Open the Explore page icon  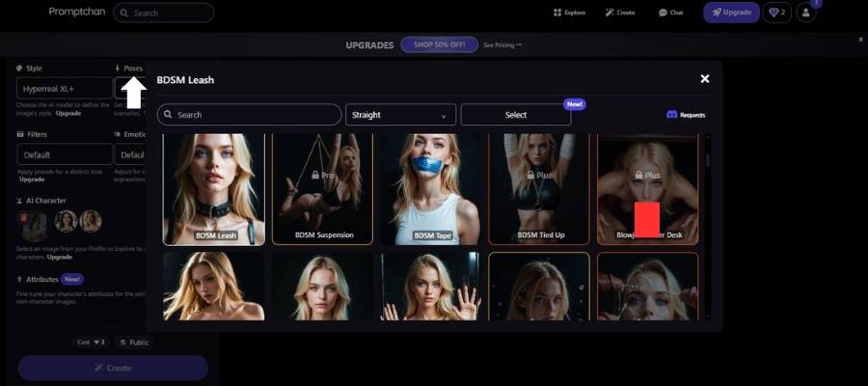(557, 14)
